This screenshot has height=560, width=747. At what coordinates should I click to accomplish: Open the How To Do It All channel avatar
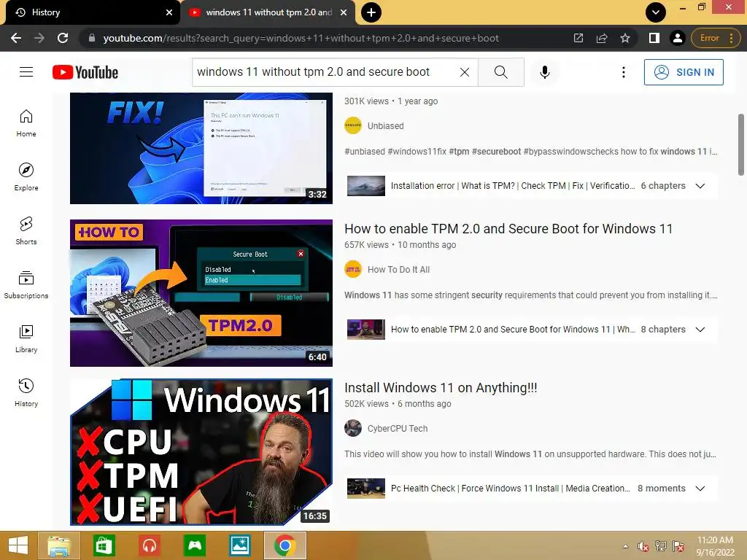click(353, 270)
